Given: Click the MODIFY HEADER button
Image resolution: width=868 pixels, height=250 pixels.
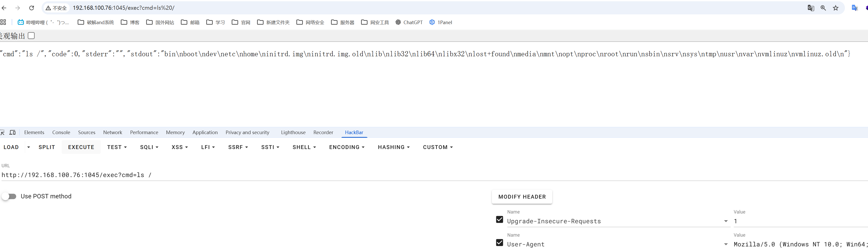Looking at the screenshot, I should [522, 197].
